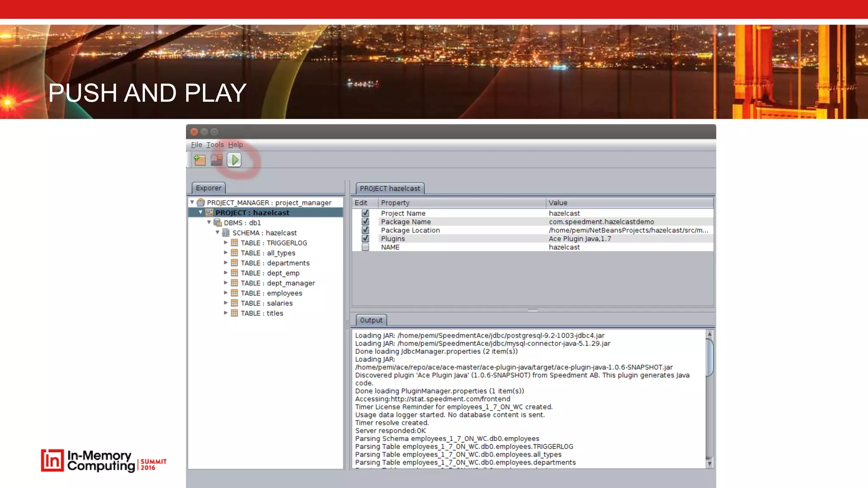Select the Output tab
The width and height of the screenshot is (868, 488).
[x=371, y=320]
